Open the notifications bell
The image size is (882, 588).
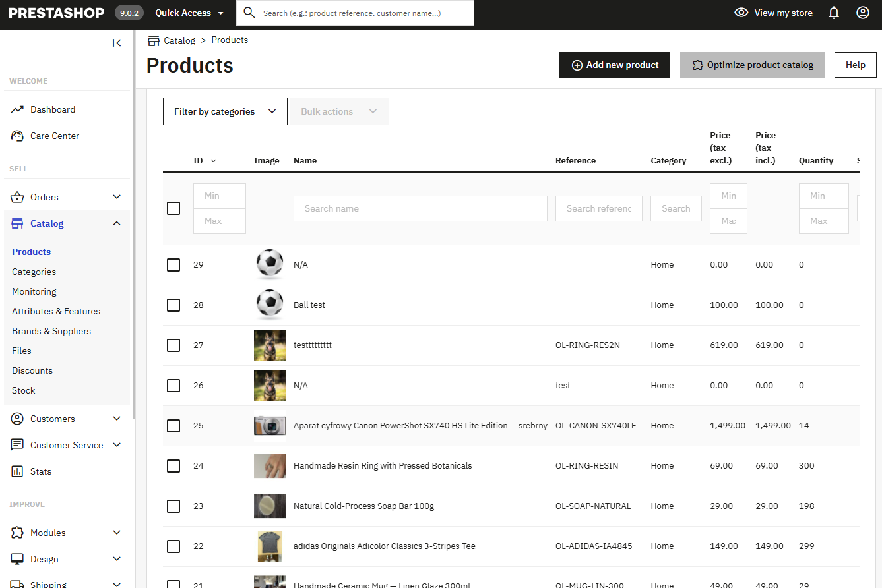tap(834, 13)
